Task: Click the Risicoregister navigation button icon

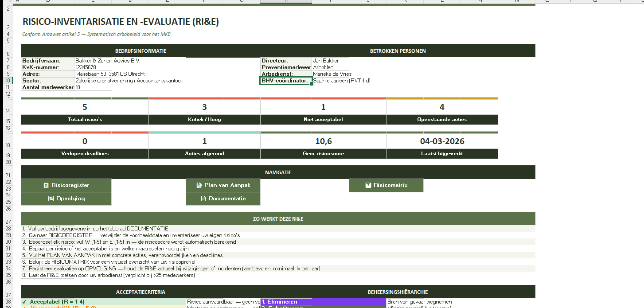Action: click(x=46, y=185)
